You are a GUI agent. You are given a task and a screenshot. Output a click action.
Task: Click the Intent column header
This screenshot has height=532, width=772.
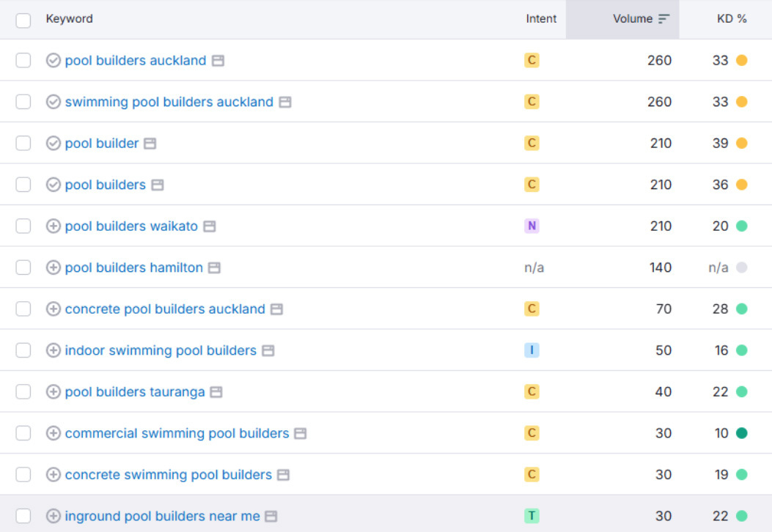coord(541,19)
